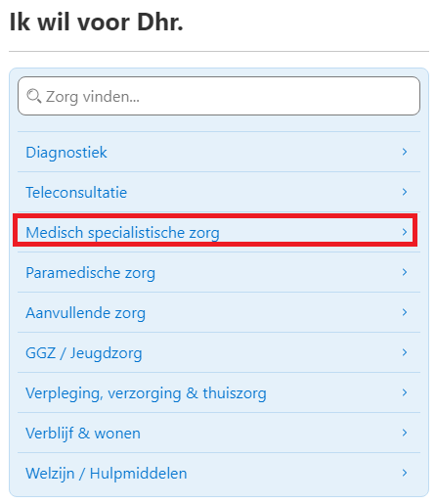The height and width of the screenshot is (504, 436).
Task: Select GGZ / Jeugdzorg from the list
Action: tap(219, 352)
